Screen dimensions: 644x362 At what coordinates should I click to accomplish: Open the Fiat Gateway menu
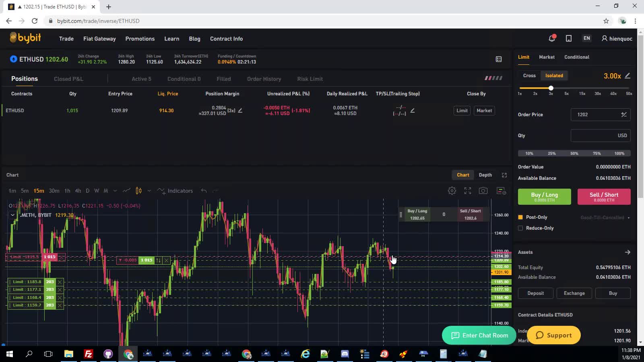tap(99, 39)
